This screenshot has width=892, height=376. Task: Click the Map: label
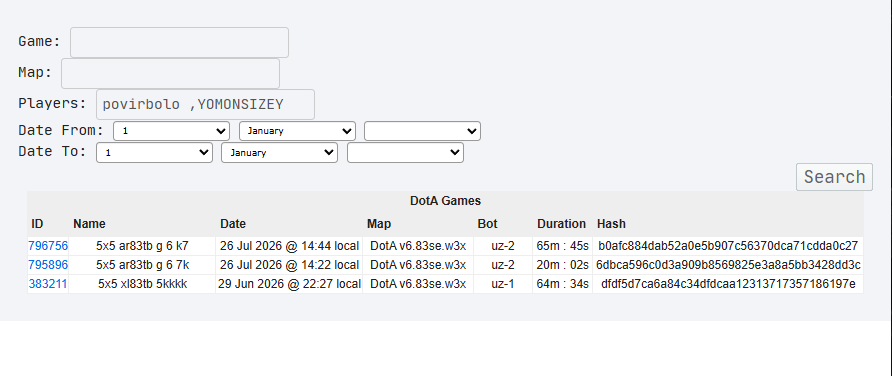35,73
